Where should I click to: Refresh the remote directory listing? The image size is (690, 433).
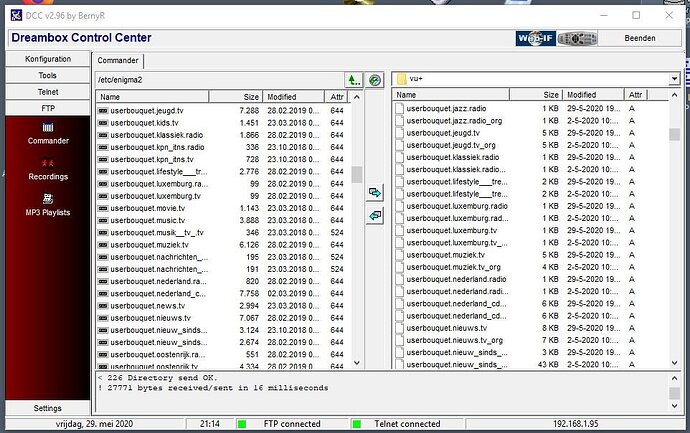pos(374,80)
